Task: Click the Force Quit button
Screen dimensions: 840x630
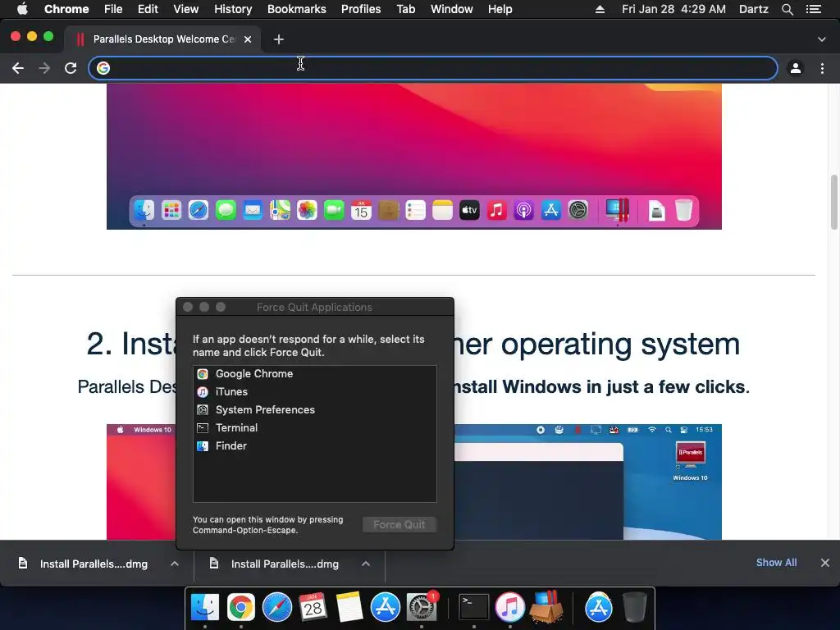Action: 399,524
